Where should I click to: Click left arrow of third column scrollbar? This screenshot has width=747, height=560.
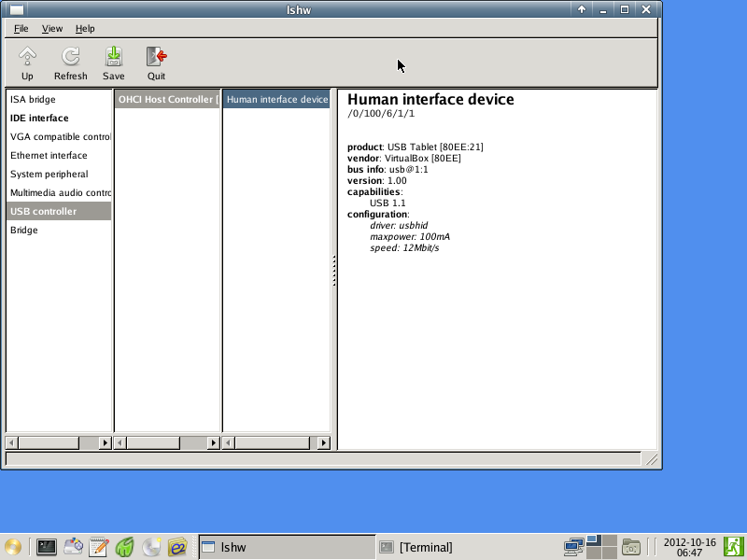228,442
